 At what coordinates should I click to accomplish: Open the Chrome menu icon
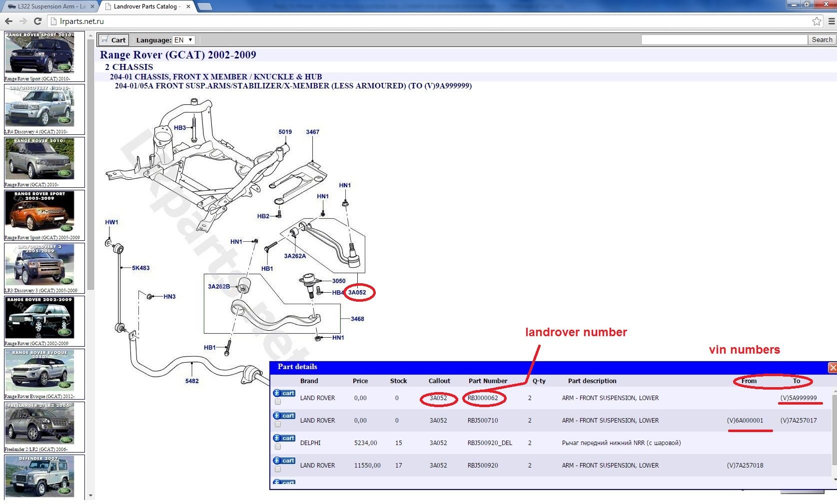tap(831, 21)
